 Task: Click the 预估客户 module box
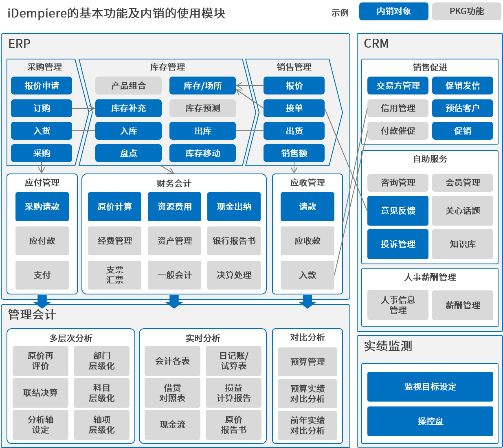pyautogui.click(x=463, y=108)
